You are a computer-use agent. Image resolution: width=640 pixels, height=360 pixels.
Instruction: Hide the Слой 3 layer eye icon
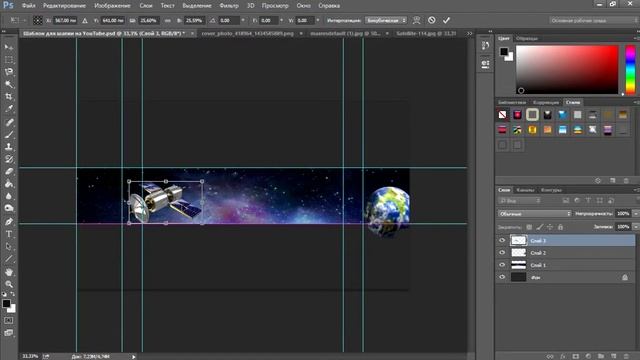click(x=502, y=240)
